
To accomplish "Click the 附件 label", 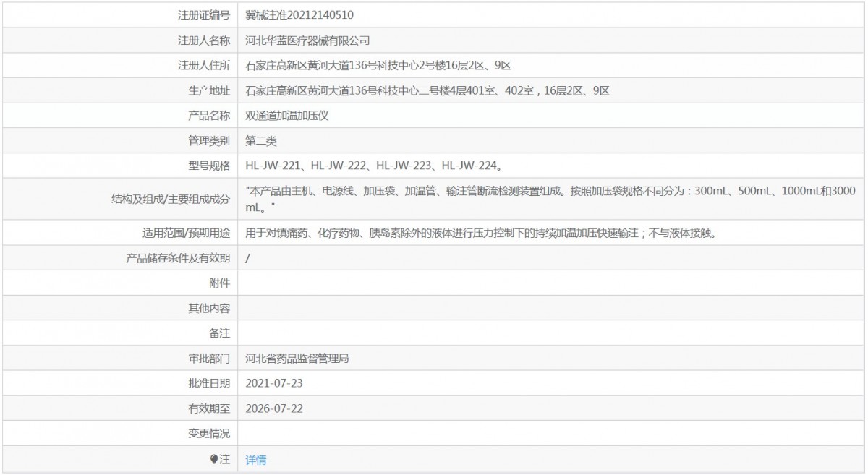I will [220, 283].
